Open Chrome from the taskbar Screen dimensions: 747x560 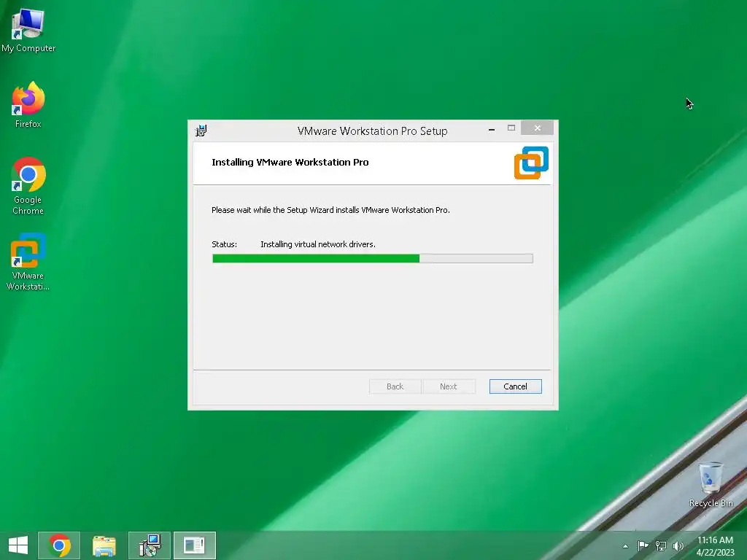point(59,545)
